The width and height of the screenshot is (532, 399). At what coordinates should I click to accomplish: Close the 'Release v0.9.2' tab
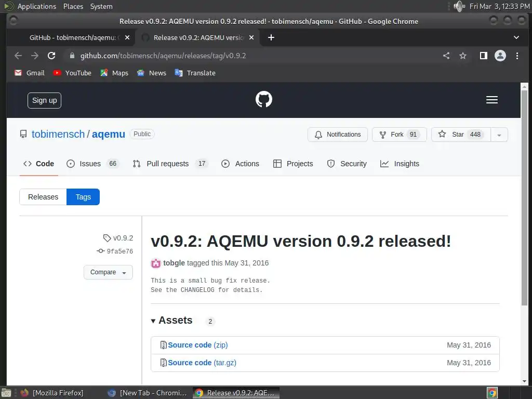(251, 37)
